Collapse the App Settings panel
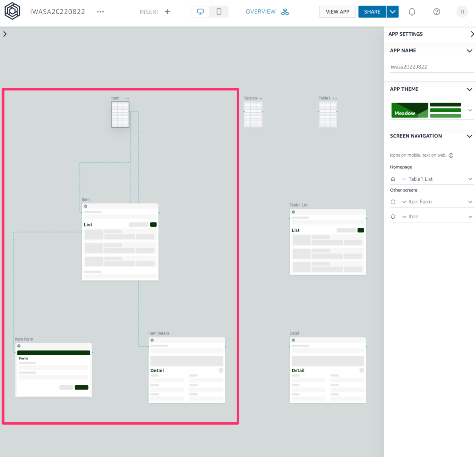The width and height of the screenshot is (476, 457). tap(472, 34)
